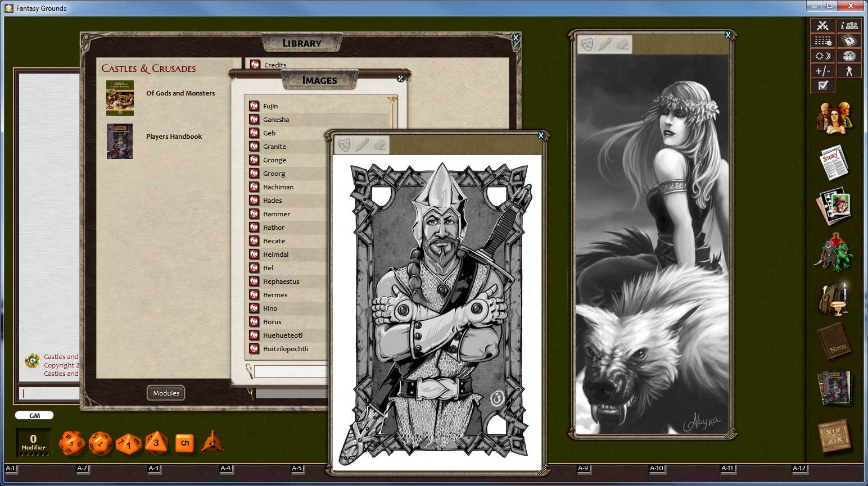The image size is (868, 486).
Task: Click the 0 Modifier box
Action: point(33,442)
